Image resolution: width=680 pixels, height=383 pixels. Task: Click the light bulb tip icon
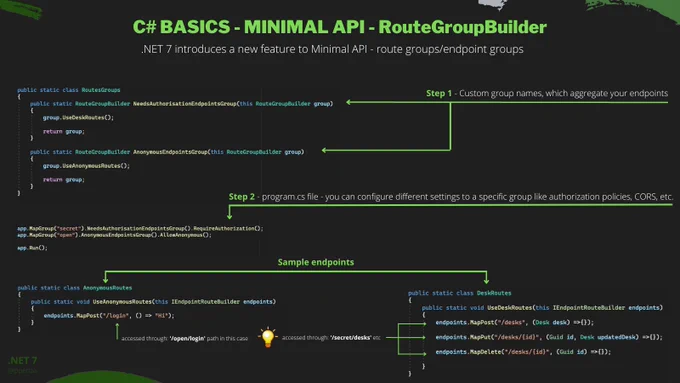pos(268,337)
